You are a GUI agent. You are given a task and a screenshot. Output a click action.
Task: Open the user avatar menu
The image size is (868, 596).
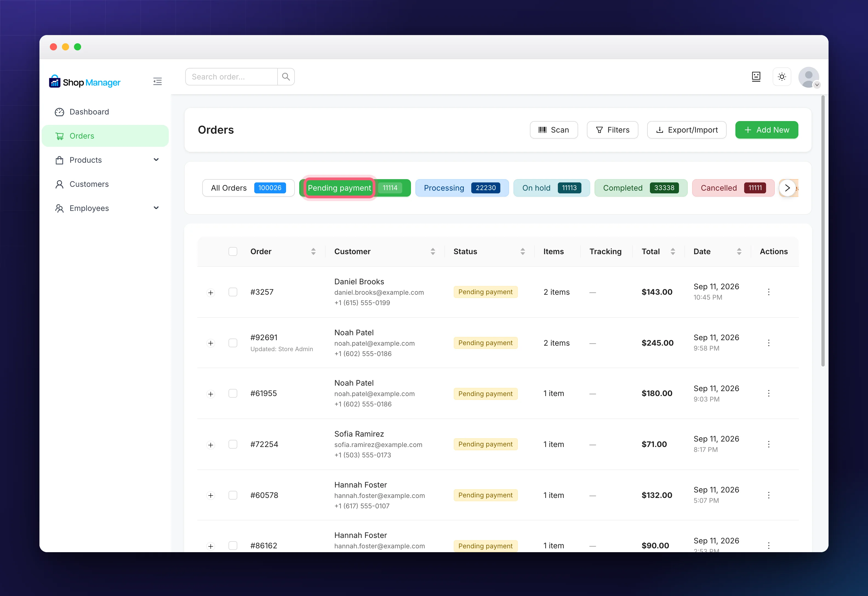809,77
